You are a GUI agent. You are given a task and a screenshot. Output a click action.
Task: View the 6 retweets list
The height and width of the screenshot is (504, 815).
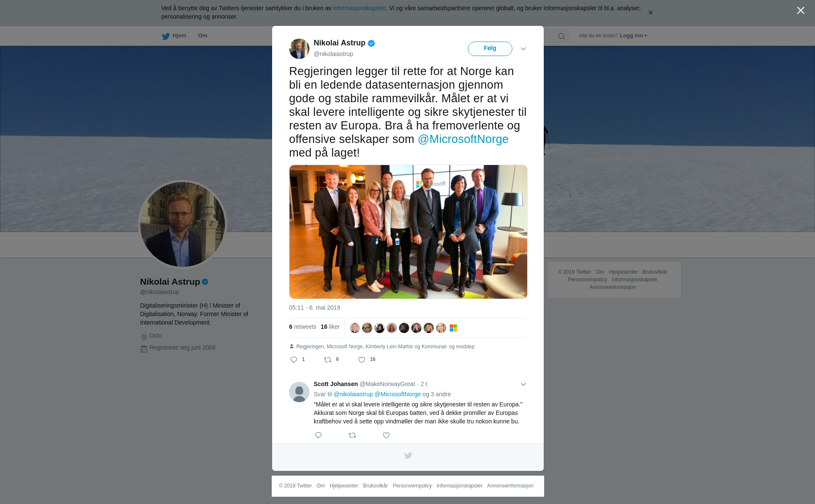(x=303, y=327)
